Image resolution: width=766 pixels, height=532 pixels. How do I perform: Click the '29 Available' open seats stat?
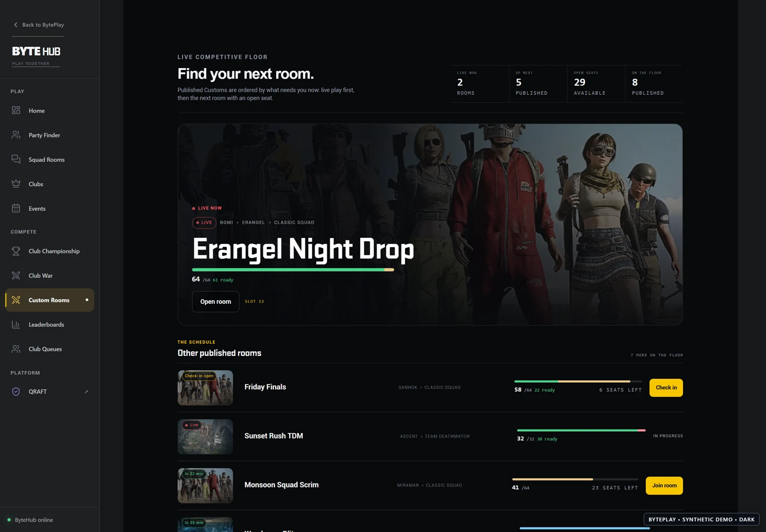click(596, 83)
